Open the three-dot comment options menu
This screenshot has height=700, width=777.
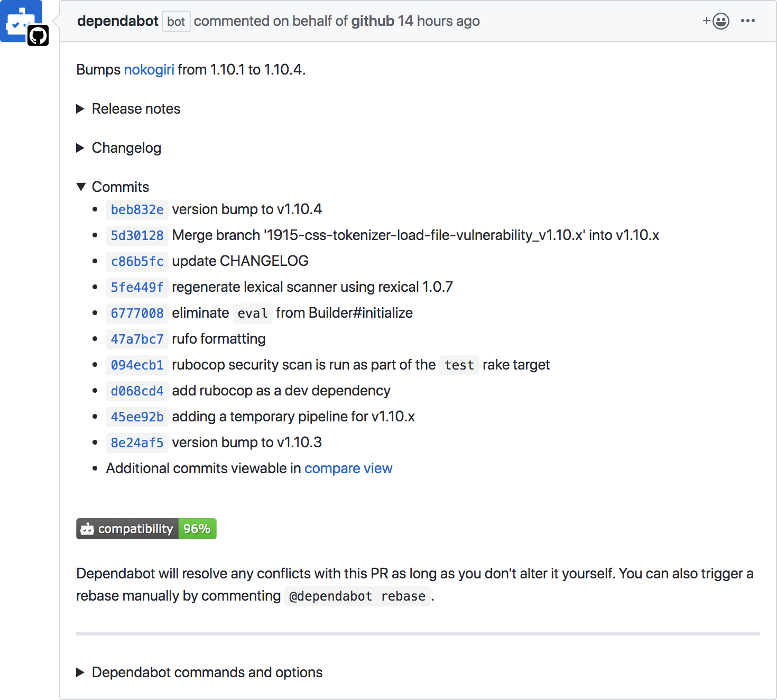pos(748,21)
